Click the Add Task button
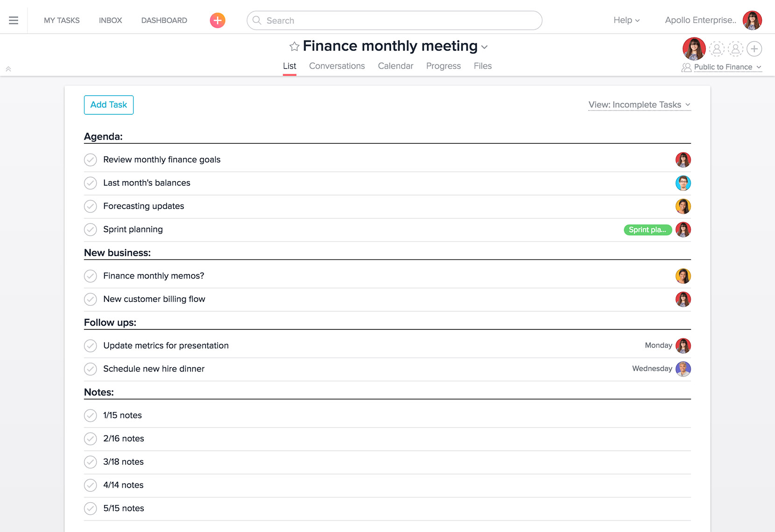775x532 pixels. (108, 105)
